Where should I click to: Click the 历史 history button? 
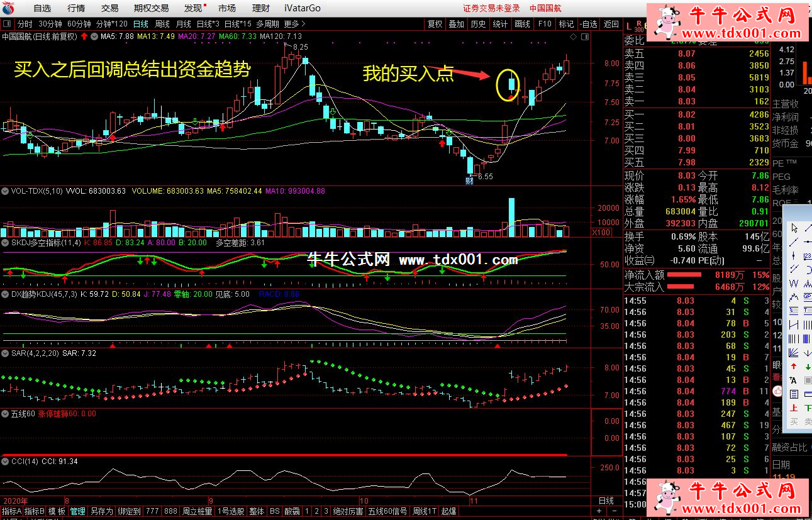tap(478, 24)
